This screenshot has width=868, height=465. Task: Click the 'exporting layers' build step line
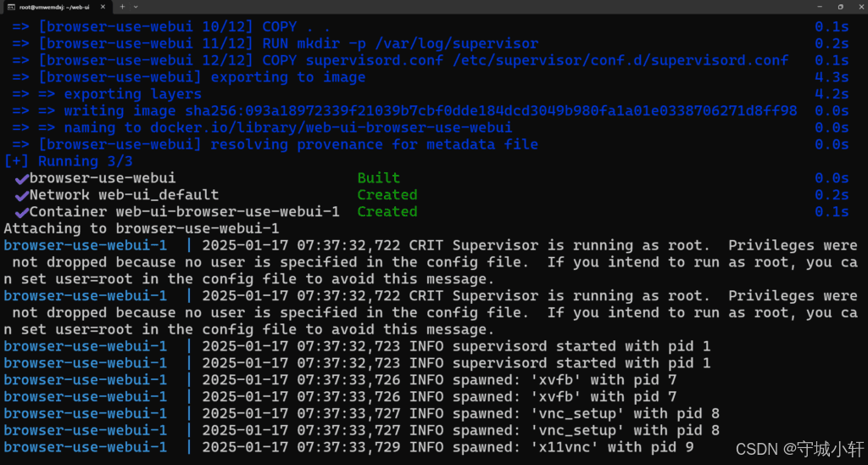coord(107,94)
